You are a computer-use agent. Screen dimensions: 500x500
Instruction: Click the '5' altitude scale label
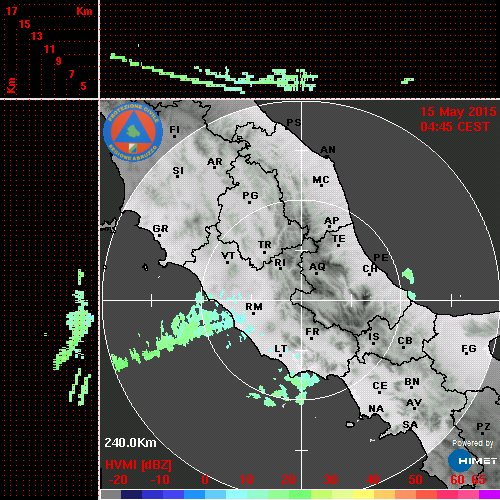tap(83, 86)
